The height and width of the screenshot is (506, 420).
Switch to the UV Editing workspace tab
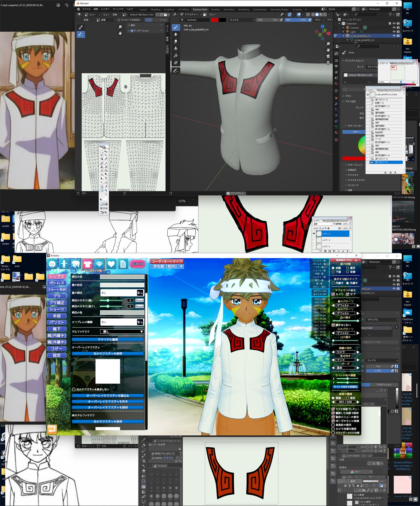tap(183, 10)
